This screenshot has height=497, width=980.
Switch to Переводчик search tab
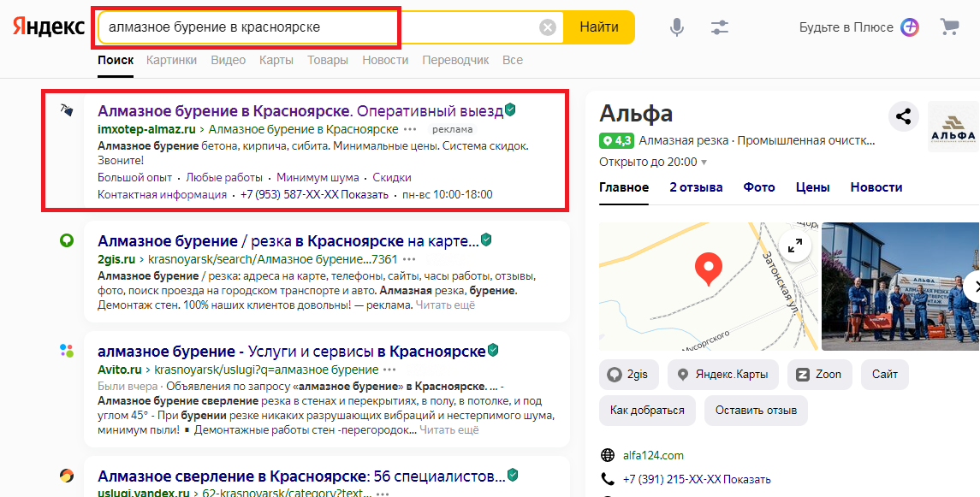455,60
